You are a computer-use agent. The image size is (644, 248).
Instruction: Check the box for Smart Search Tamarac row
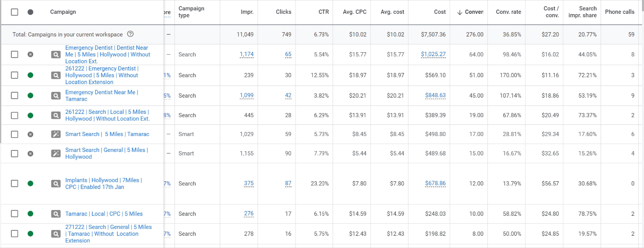tap(14, 134)
